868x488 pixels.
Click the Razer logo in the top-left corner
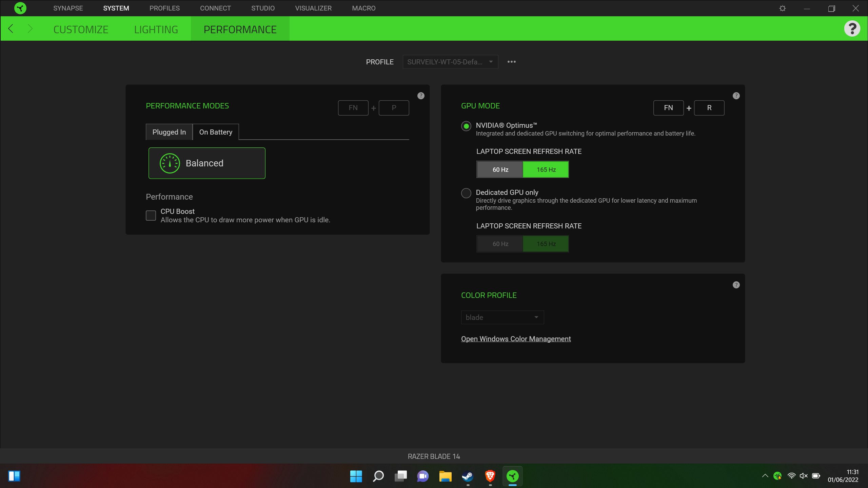[x=20, y=8]
